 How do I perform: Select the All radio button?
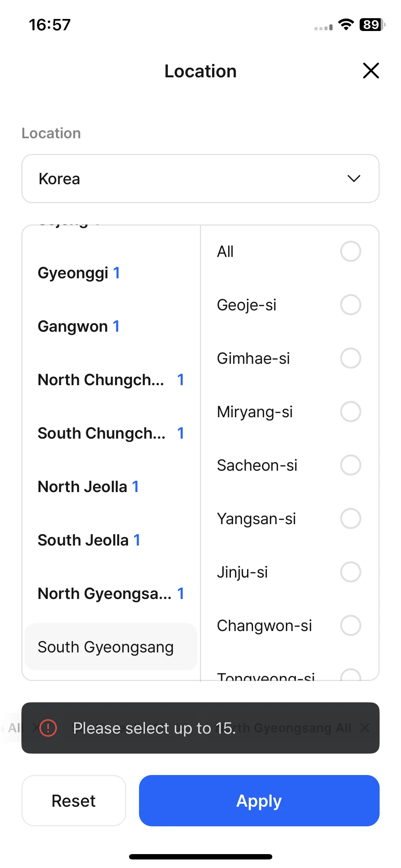pos(350,251)
